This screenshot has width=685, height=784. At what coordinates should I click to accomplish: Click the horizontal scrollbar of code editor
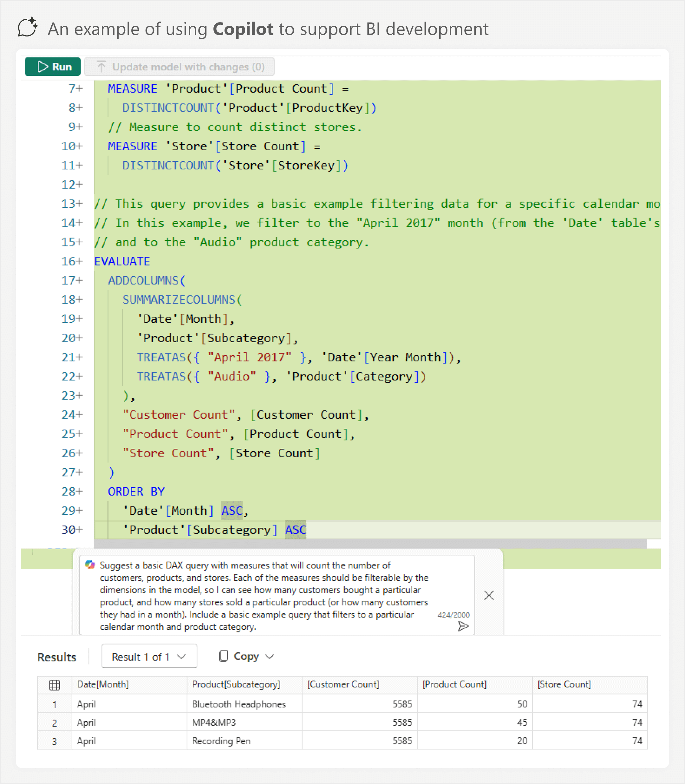370,544
